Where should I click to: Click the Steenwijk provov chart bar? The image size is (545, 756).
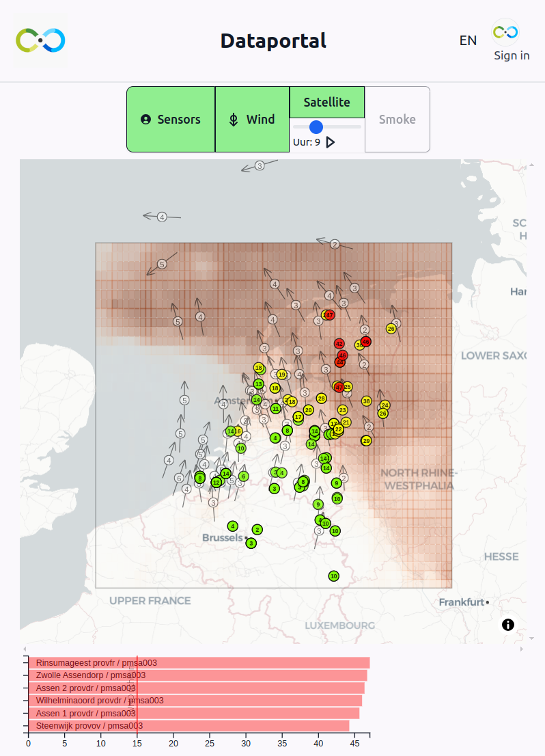point(188,726)
